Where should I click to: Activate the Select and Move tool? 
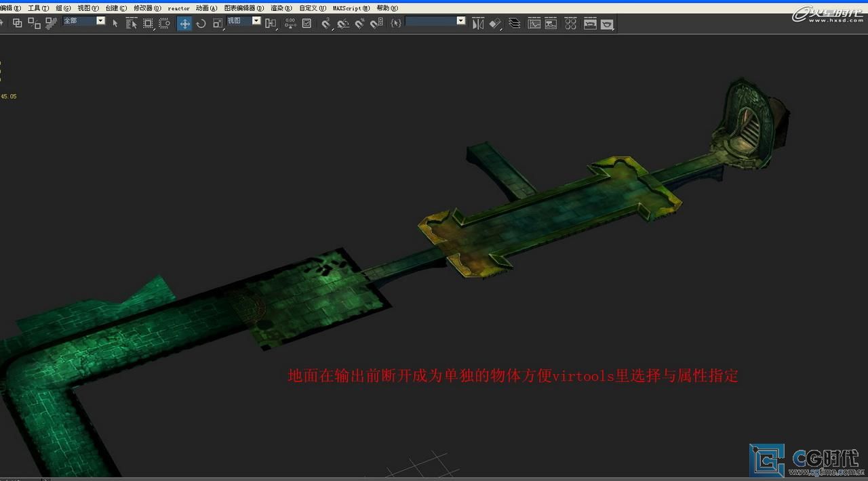[x=184, y=23]
